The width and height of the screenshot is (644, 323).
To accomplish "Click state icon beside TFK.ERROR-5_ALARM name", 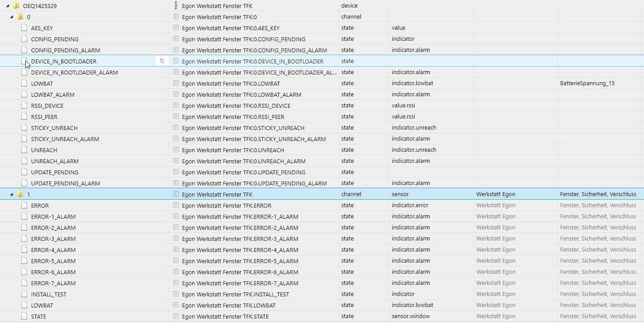I will (176, 261).
